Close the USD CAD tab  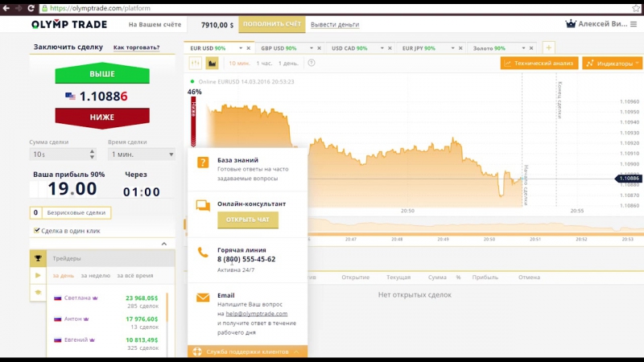pos(390,48)
